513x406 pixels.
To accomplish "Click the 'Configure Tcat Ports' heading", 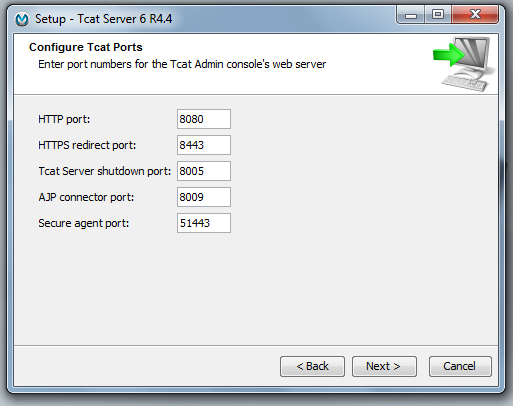I will pyautogui.click(x=86, y=47).
